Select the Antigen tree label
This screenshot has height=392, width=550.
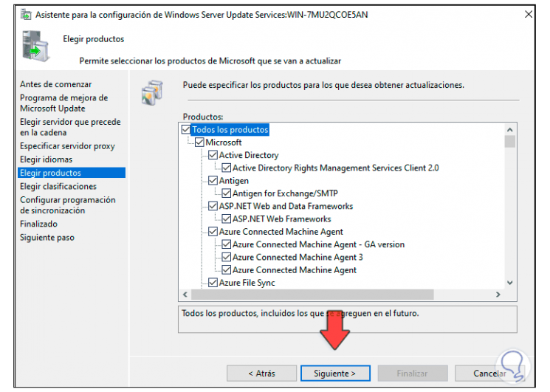[233, 181]
